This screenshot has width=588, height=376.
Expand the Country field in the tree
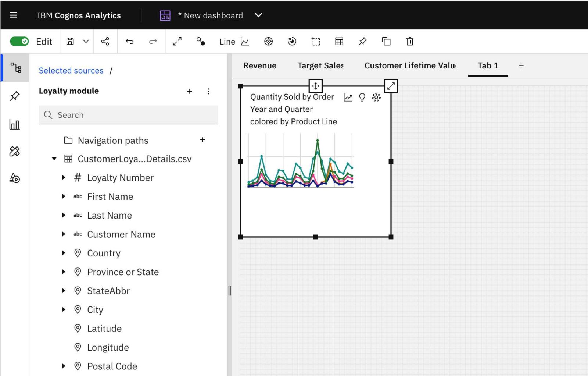coord(64,253)
